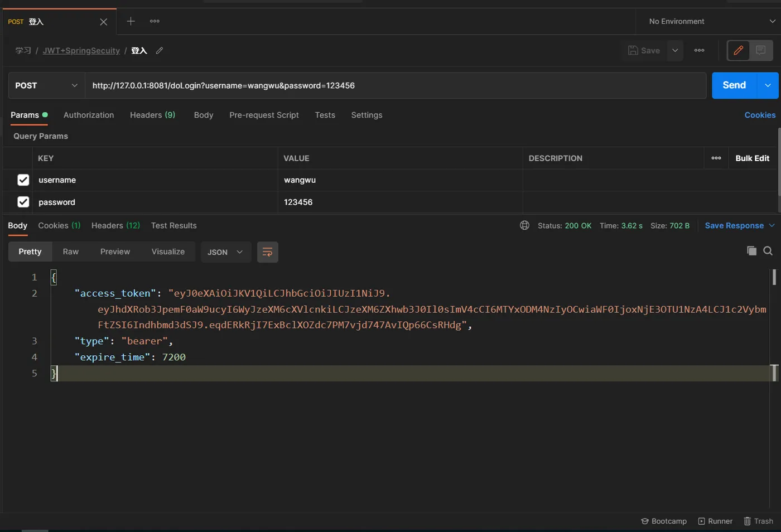Open Bootcamp in the status bar

664,521
